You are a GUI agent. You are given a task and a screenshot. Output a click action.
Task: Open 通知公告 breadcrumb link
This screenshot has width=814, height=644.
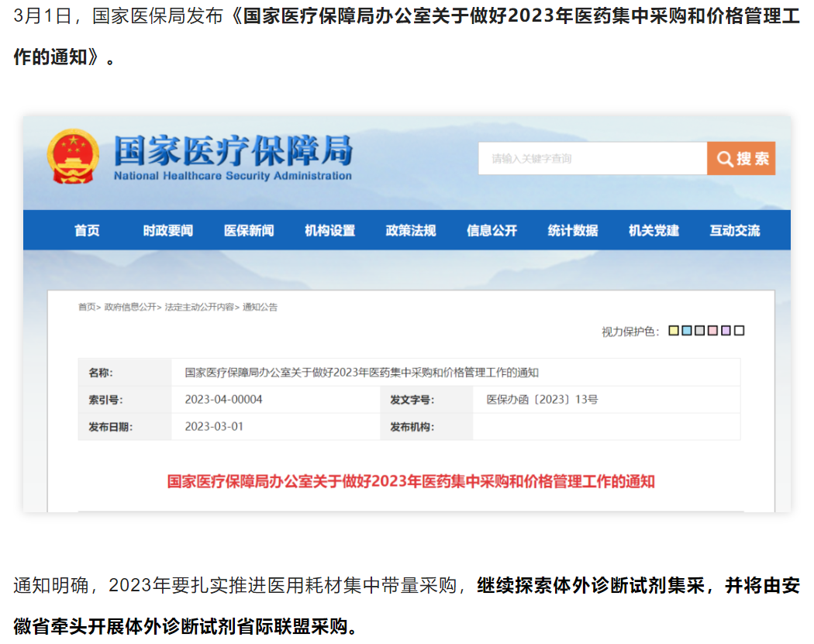260,307
